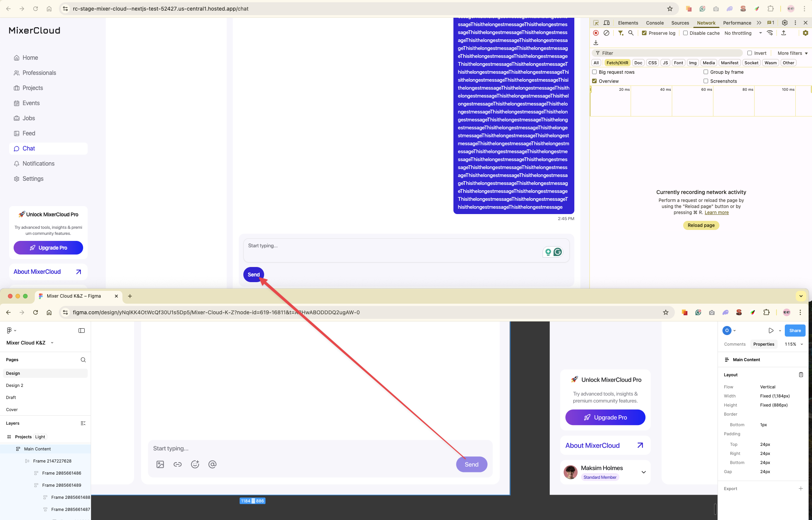This screenshot has height=520, width=812.
Task: Click Figma present play icon
Action: (x=771, y=331)
